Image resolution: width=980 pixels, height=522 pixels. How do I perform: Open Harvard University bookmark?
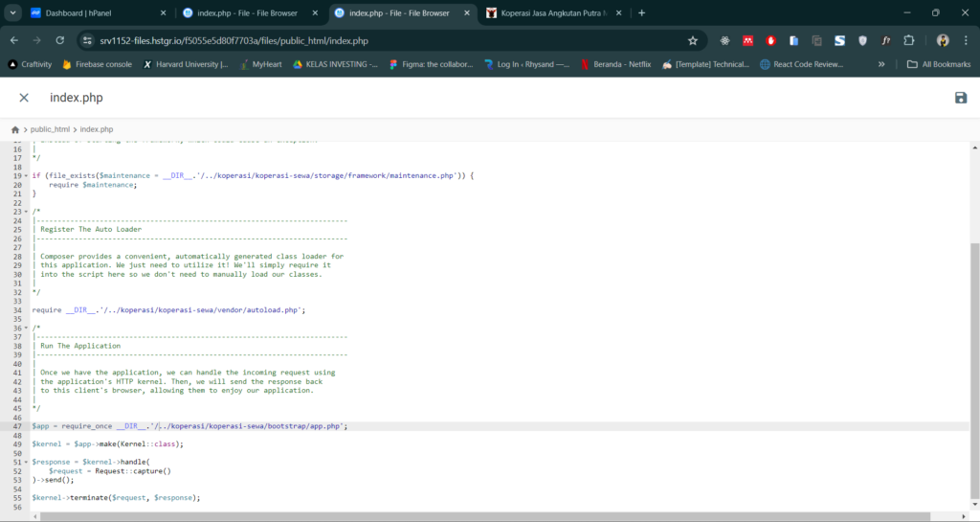coord(186,64)
